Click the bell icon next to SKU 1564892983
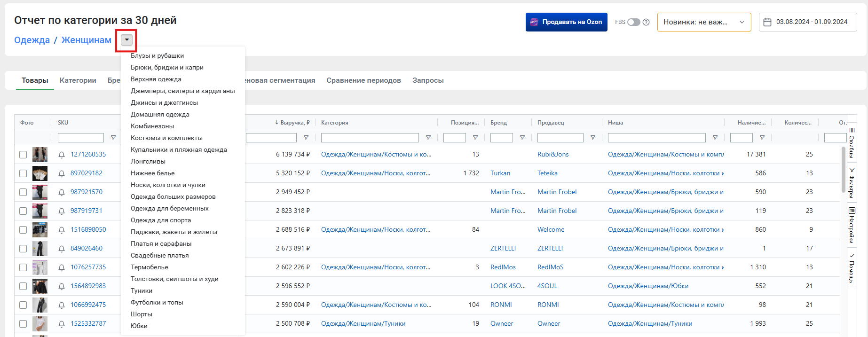The width and height of the screenshot is (868, 337). pos(62,286)
